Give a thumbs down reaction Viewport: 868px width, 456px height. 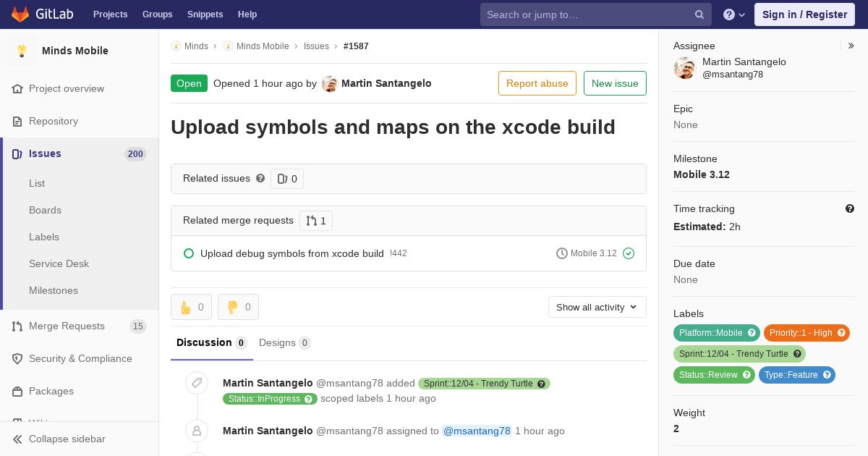pyautogui.click(x=238, y=307)
